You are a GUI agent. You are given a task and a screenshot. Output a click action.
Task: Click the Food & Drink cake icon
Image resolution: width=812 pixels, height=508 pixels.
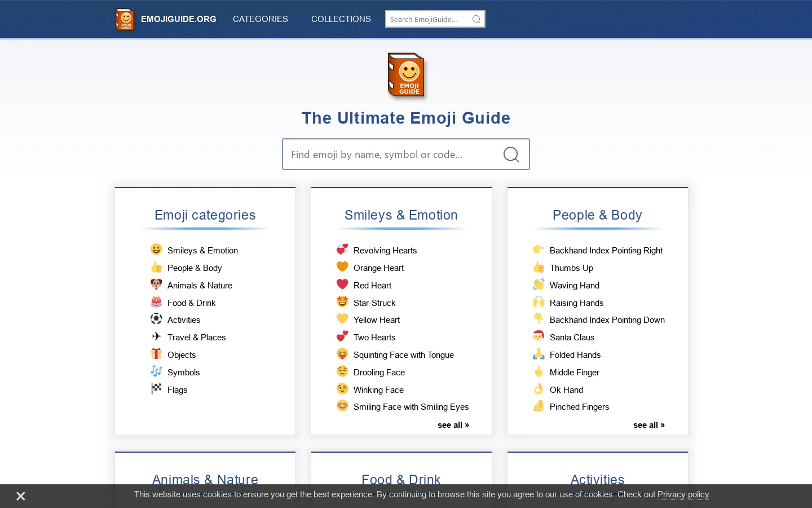(x=156, y=302)
